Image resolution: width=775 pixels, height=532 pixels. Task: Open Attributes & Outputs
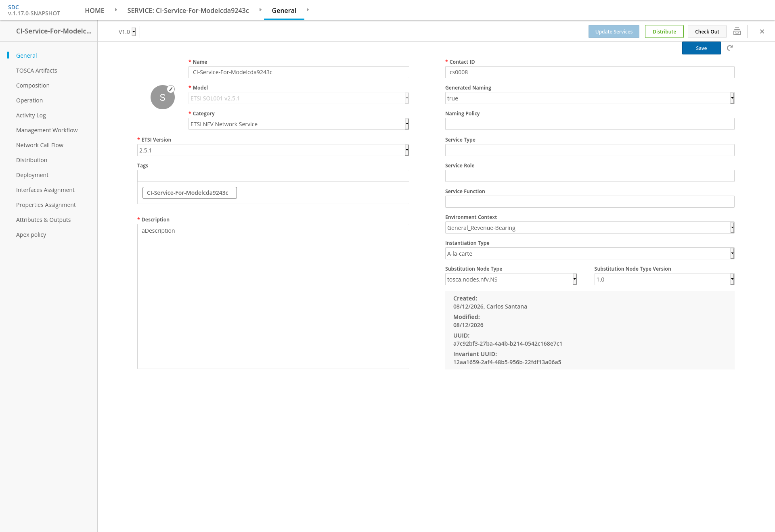[x=43, y=220]
